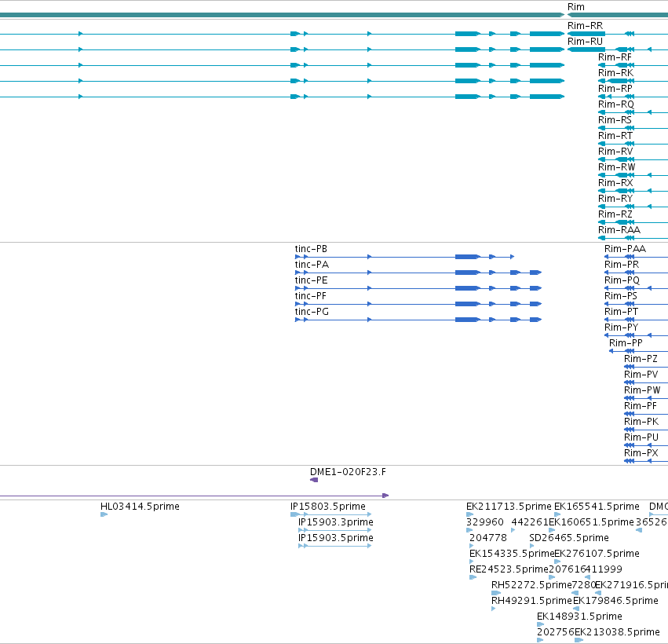Image resolution: width=668 pixels, height=644 pixels.
Task: Open Rim-RT transcript details
Action: tap(615, 136)
